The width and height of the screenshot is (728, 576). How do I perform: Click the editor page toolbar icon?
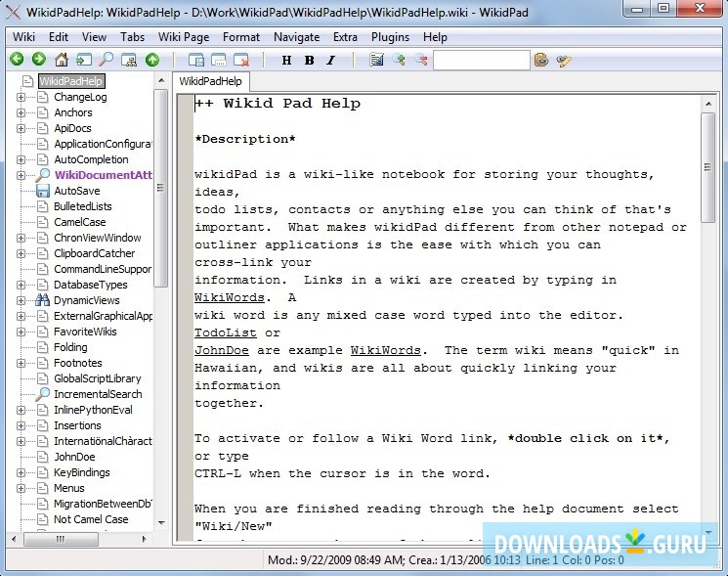(x=376, y=60)
